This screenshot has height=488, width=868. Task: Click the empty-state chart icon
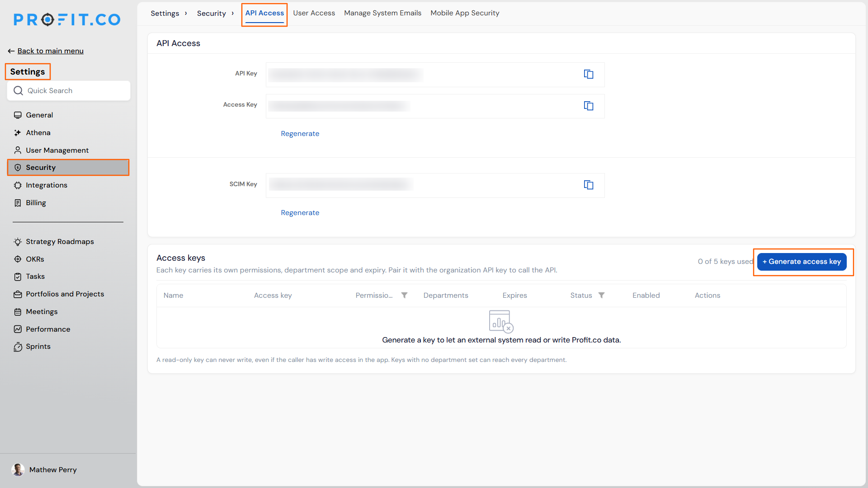(501, 321)
